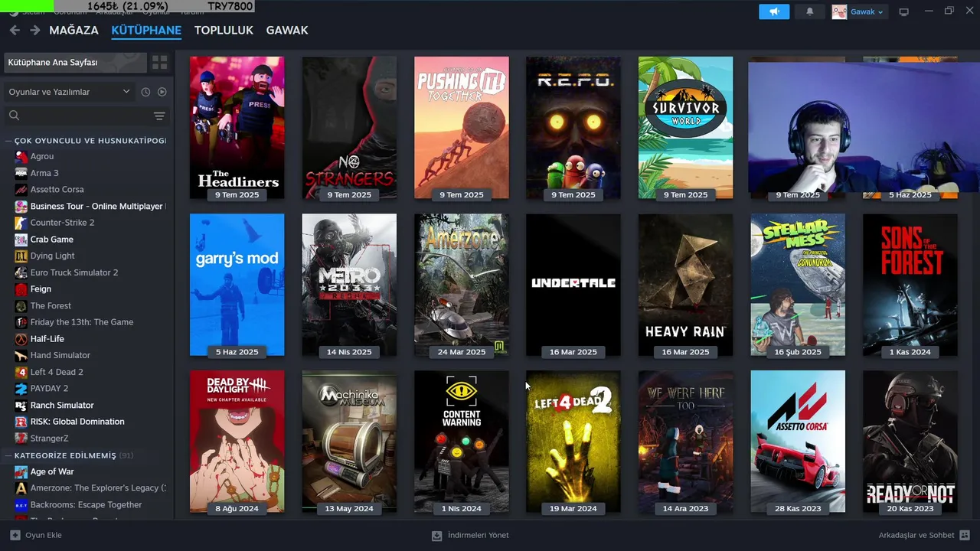Open The Headliners game cover
The image size is (980, 551).
tap(237, 128)
